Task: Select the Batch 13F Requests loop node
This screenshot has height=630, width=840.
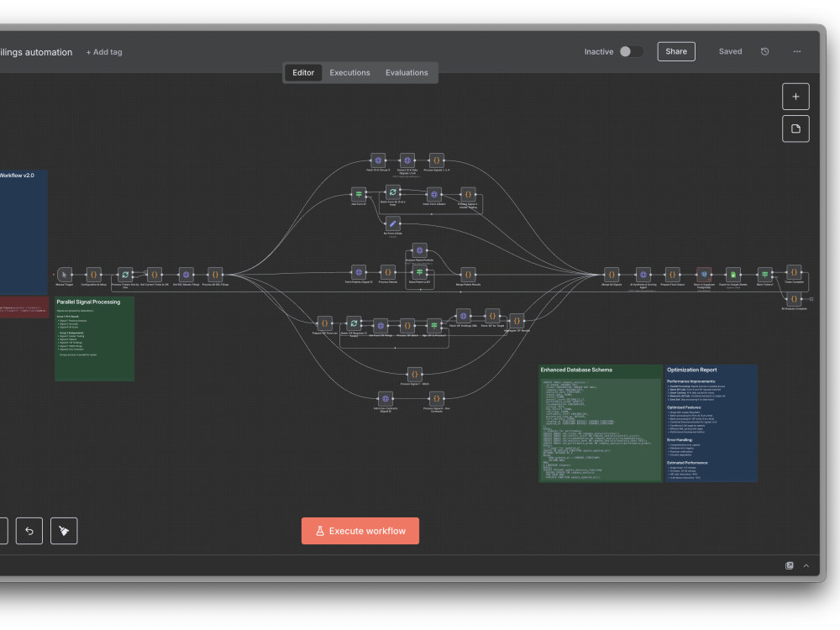Action: (x=354, y=323)
